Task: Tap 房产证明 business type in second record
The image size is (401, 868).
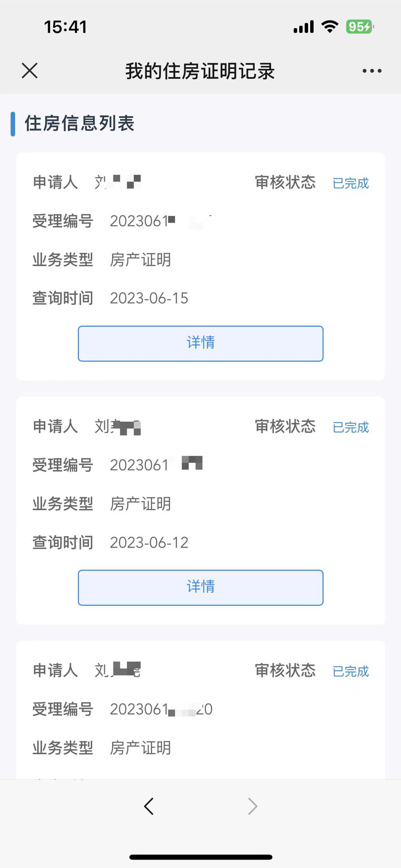Action: (141, 504)
